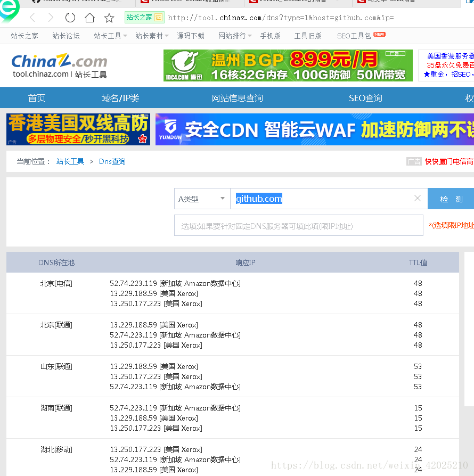Click the 湖南[联通] row label
Viewport: 474px width, 476px height.
[x=56, y=408]
